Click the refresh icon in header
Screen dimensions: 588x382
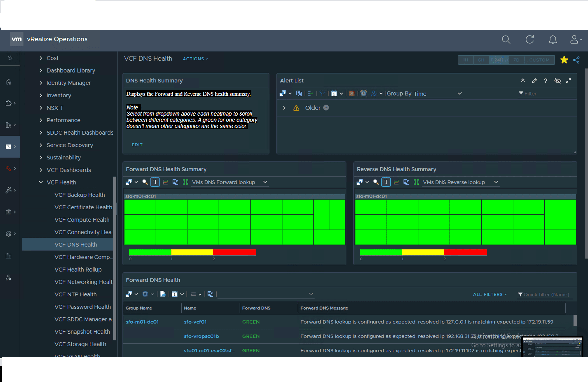tap(529, 39)
